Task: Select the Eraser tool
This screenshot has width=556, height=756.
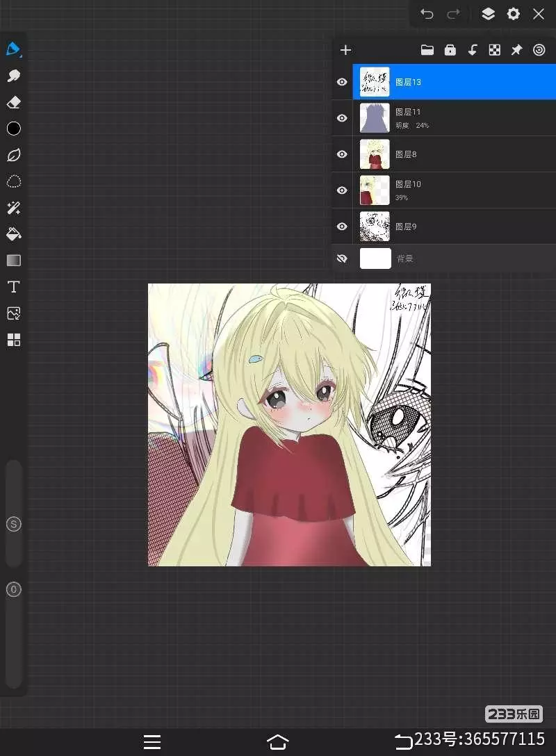Action: pos(13,103)
